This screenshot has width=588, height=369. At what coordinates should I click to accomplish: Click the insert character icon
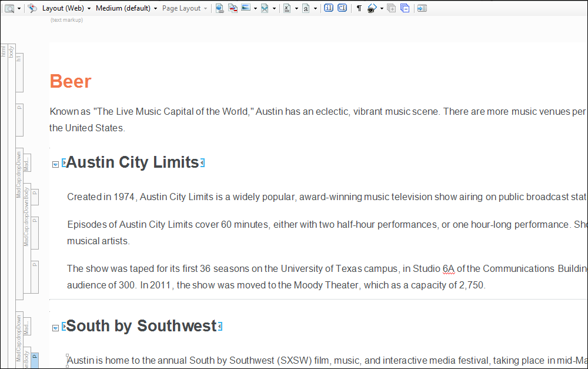[306, 8]
